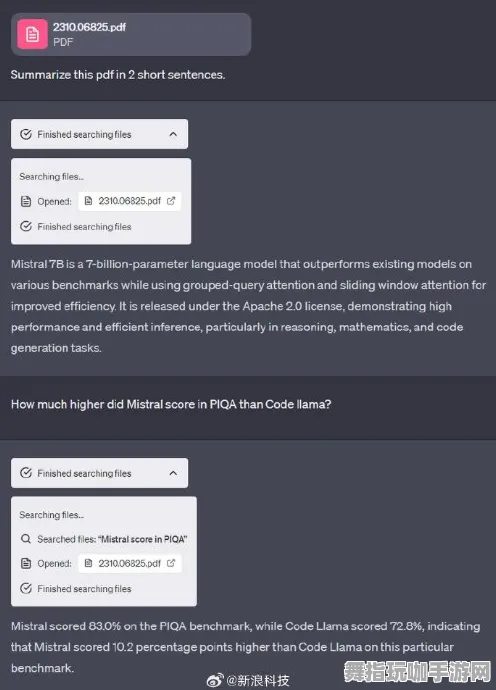
Task: Open the 2310.06825.pdf attachment chip
Action: (131, 34)
